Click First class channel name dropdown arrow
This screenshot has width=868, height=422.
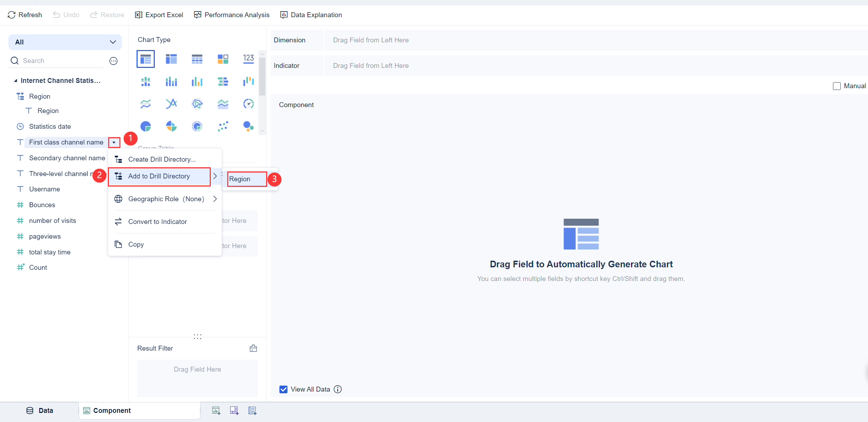[114, 142]
